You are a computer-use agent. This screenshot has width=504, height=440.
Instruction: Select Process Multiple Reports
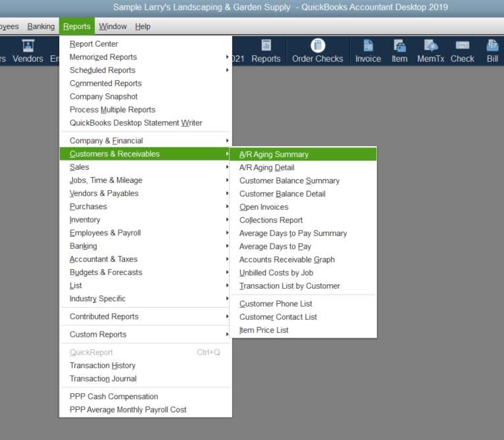pos(145,110)
